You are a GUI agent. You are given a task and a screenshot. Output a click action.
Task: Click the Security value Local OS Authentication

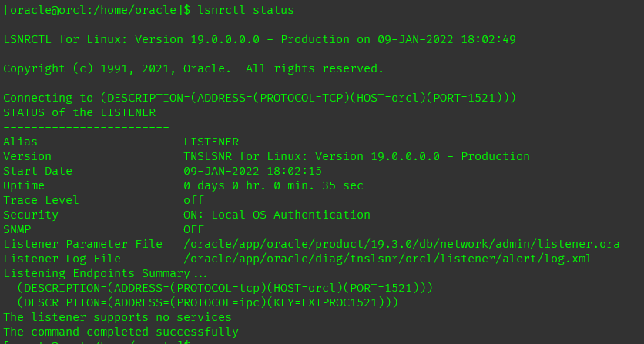click(277, 215)
